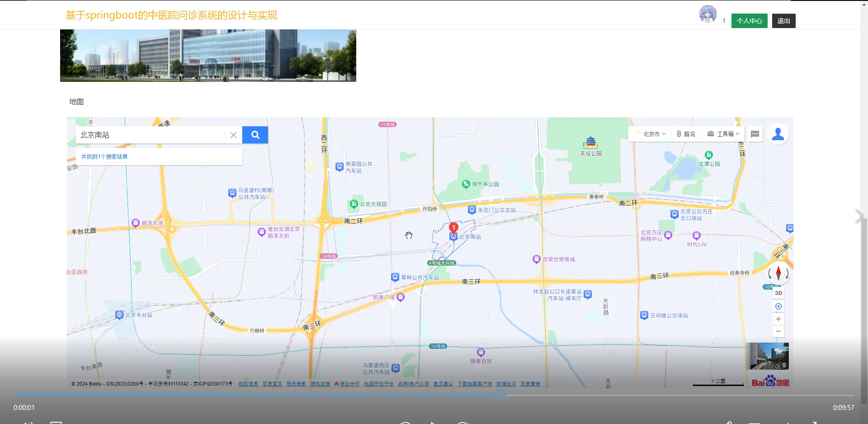The height and width of the screenshot is (424, 868).
Task: Click the 五间楼公交场站 bus icon
Action: pyautogui.click(x=644, y=315)
